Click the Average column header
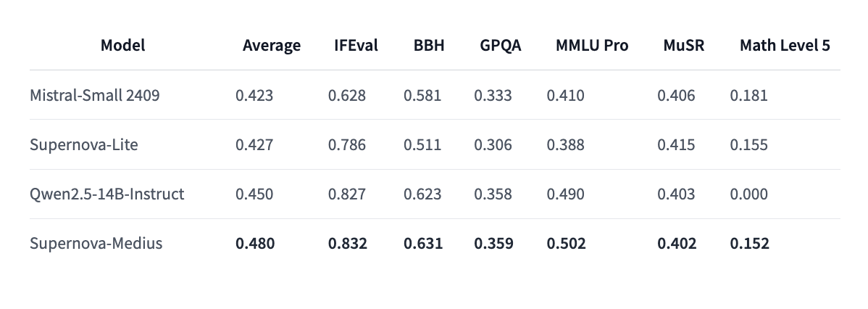 coord(272,46)
